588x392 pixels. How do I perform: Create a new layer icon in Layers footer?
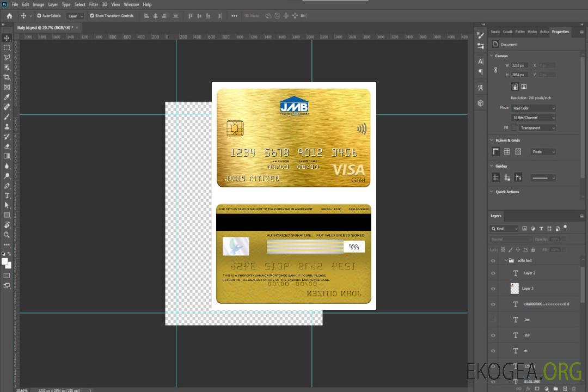click(565, 389)
